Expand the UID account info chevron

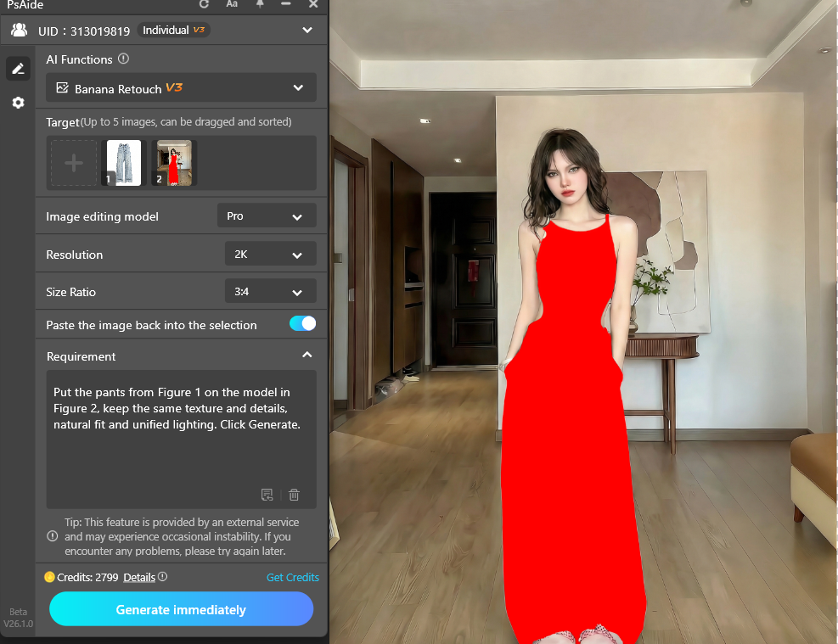(x=307, y=31)
